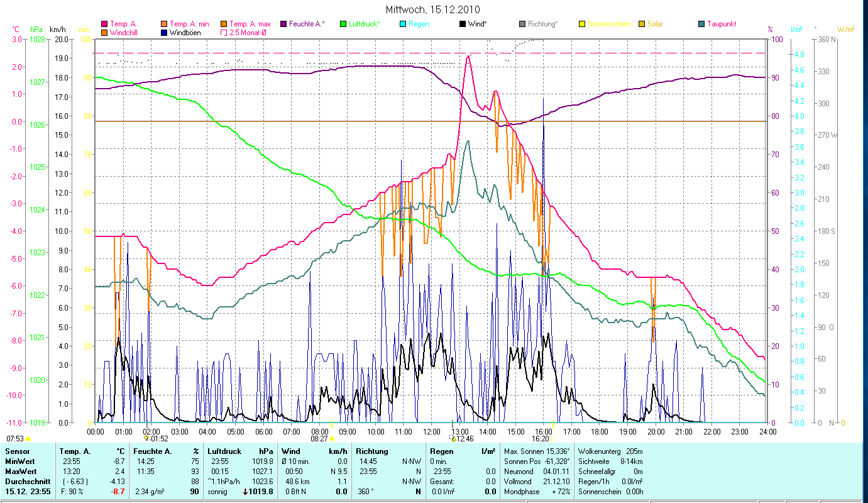Click the current pressure value 1019.8

point(262,492)
